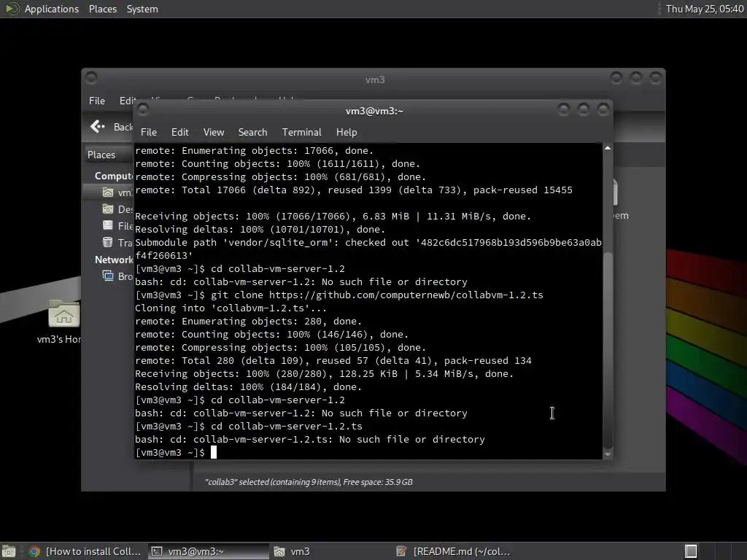Select the File System icon in sidebar
747x560 pixels.
click(x=108, y=225)
